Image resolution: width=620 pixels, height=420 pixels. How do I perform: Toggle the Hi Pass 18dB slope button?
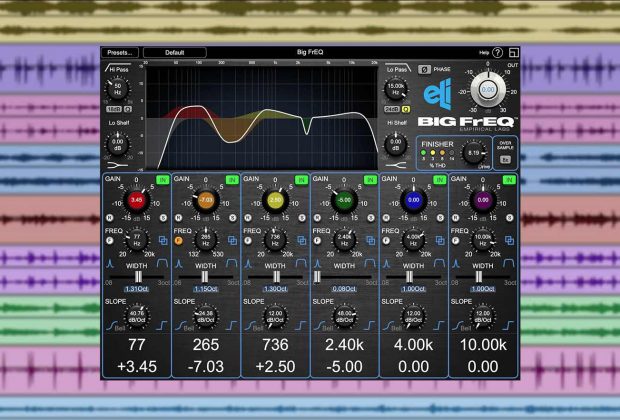click(x=114, y=109)
